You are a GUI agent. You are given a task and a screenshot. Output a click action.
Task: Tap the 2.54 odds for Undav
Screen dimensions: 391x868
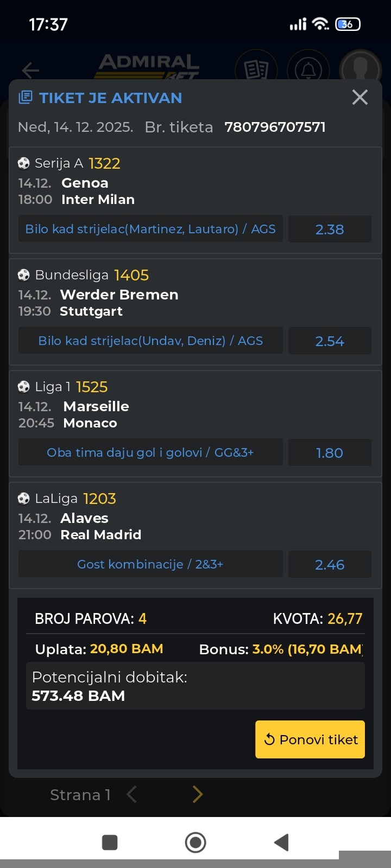point(330,341)
